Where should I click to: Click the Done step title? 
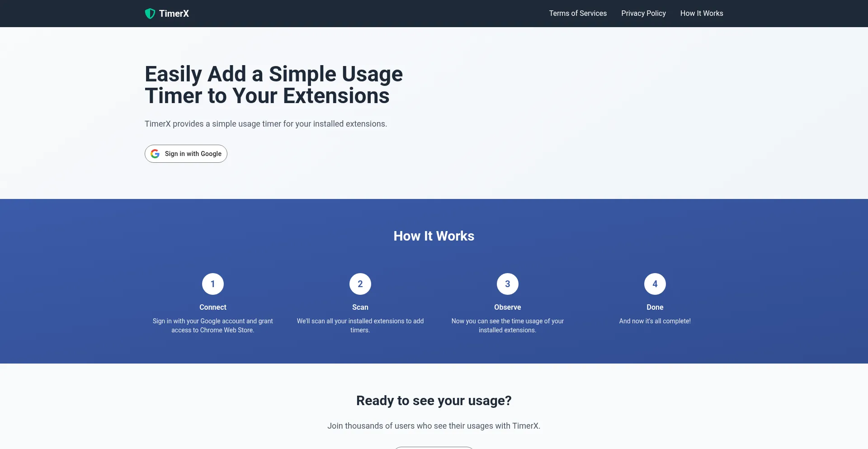[655, 307]
